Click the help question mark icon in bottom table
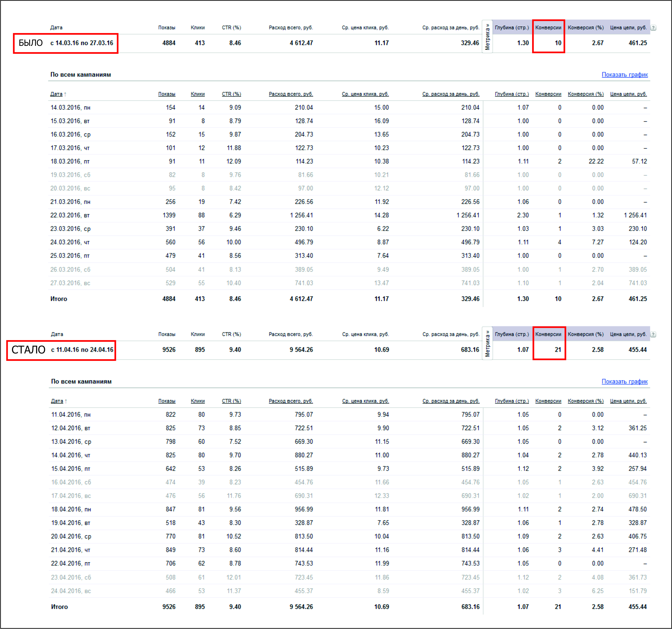Image resolution: width=672 pixels, height=629 pixels. click(x=653, y=335)
